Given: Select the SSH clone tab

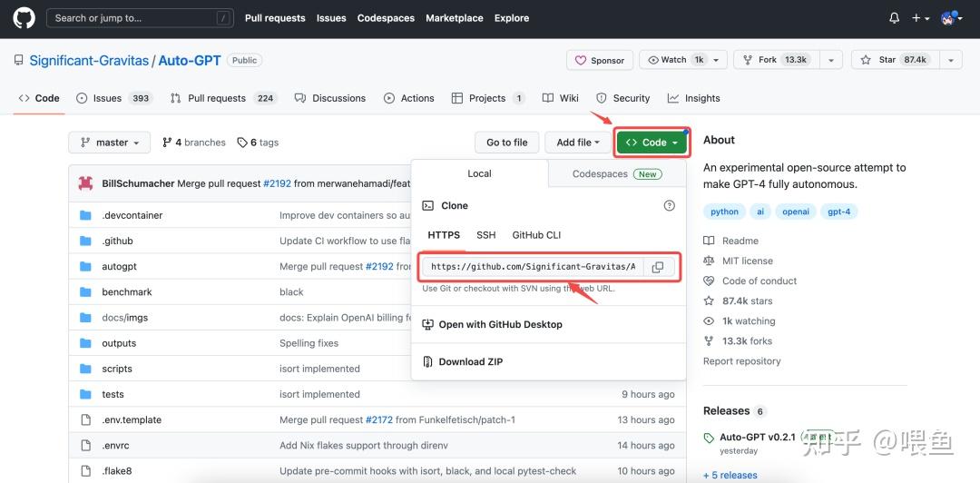Looking at the screenshot, I should tap(486, 235).
